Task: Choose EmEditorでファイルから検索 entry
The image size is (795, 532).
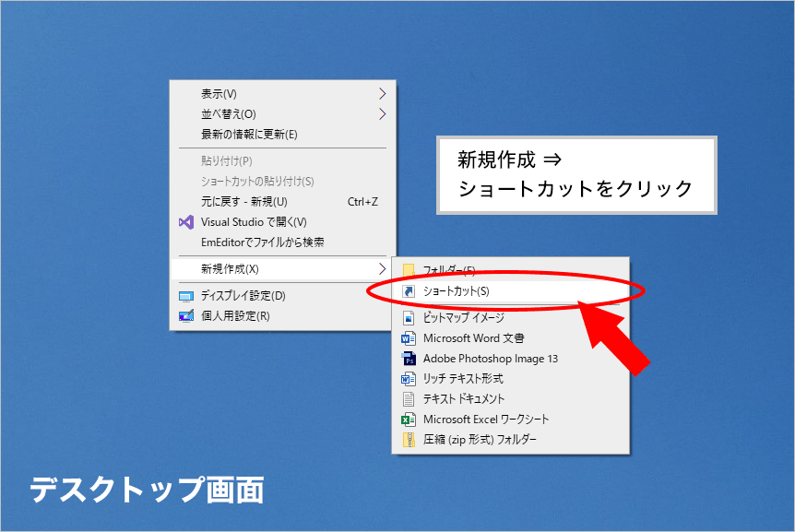Action: tap(283, 242)
